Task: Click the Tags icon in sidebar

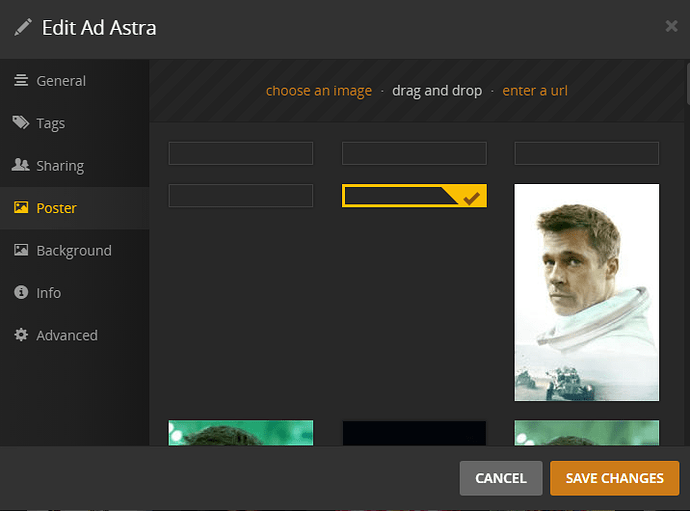Action: tap(21, 123)
